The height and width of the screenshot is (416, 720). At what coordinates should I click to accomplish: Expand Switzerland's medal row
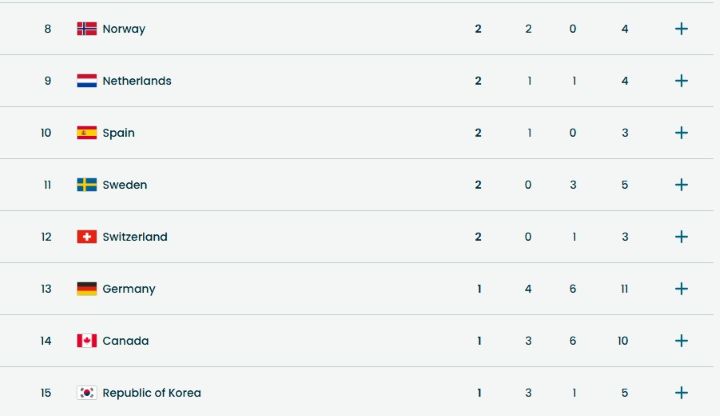[x=681, y=237]
